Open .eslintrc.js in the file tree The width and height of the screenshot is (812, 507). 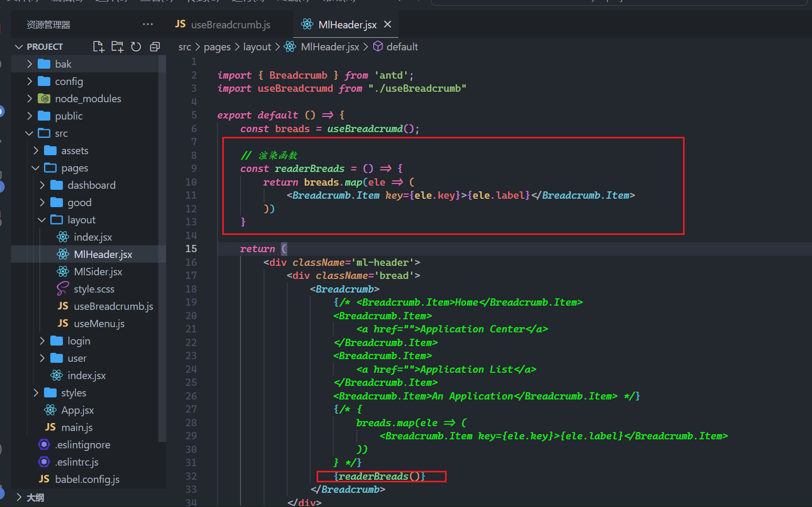[77, 462]
